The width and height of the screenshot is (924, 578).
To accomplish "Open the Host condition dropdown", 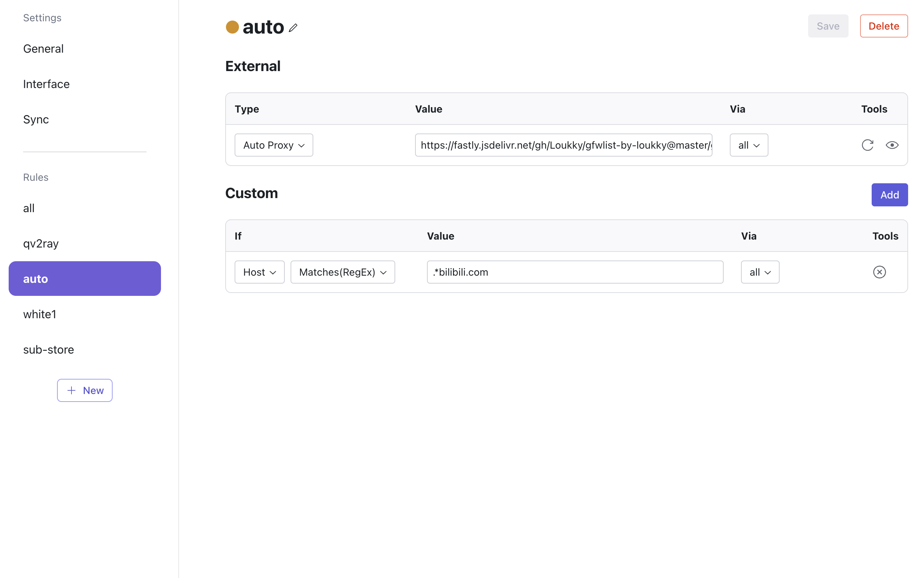I will [259, 272].
